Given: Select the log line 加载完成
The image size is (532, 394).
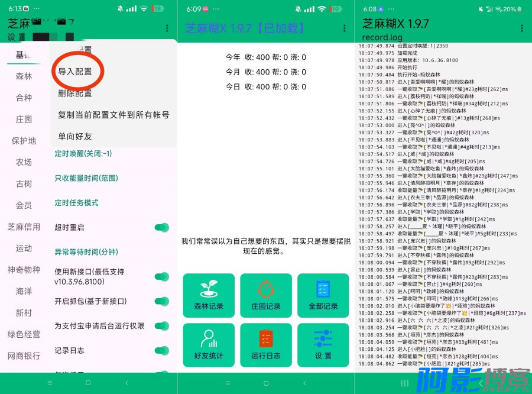Looking at the screenshot, I should click(388, 53).
